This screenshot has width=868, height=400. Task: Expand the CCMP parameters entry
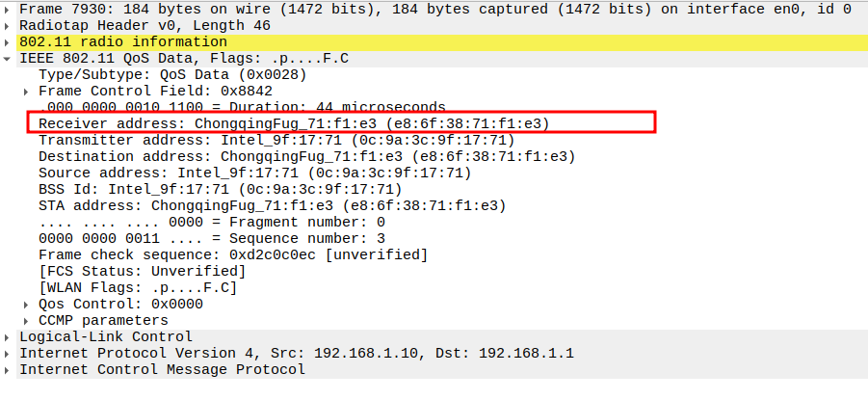click(x=28, y=320)
